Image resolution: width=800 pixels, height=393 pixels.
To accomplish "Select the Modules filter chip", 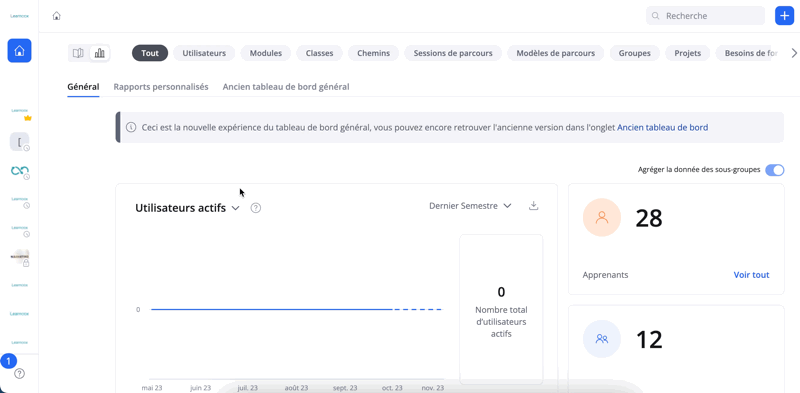I will 266,53.
